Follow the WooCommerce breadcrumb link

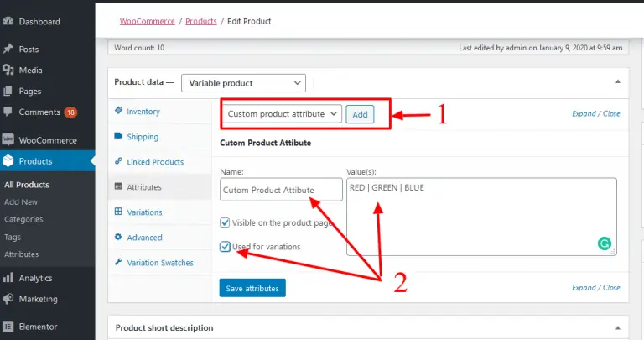147,21
